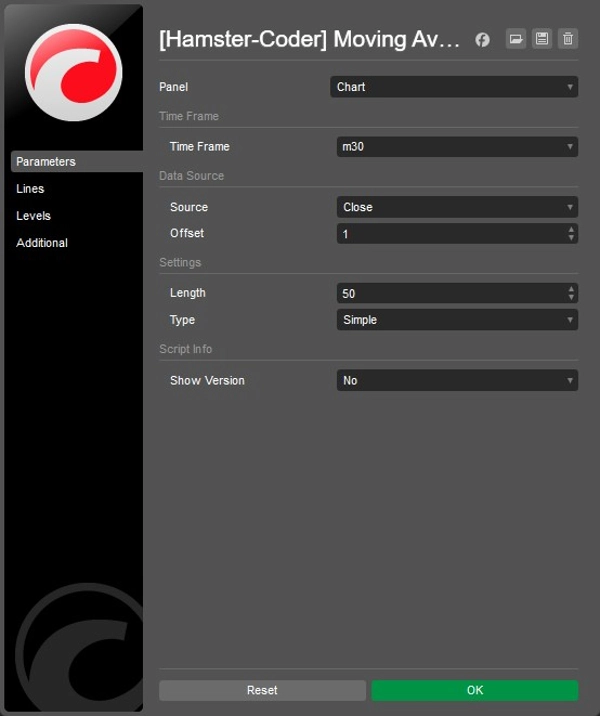
Task: Decrease Length using the down arrow
Action: (x=571, y=298)
